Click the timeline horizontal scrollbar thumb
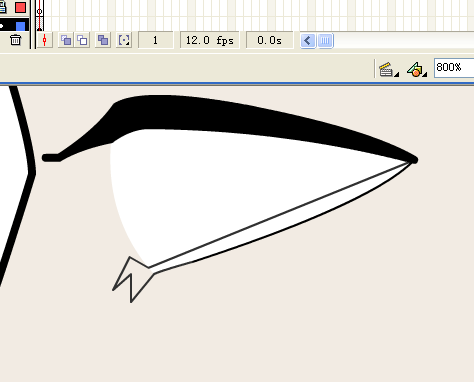Image resolution: width=474 pixels, height=382 pixels. pos(325,41)
